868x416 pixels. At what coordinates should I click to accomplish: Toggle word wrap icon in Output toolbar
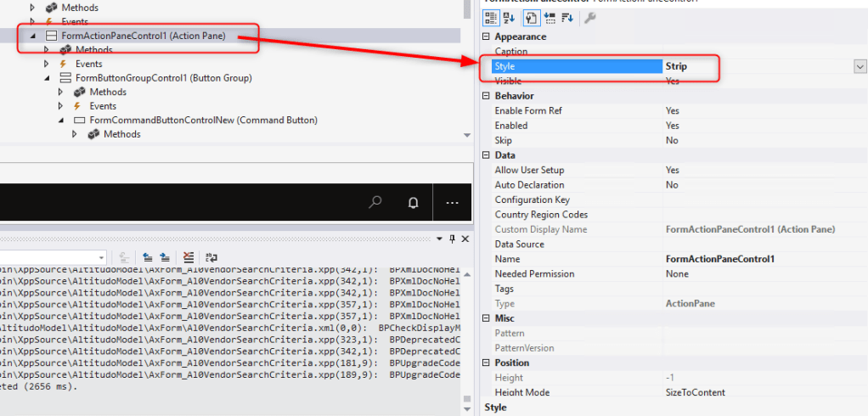(211, 256)
